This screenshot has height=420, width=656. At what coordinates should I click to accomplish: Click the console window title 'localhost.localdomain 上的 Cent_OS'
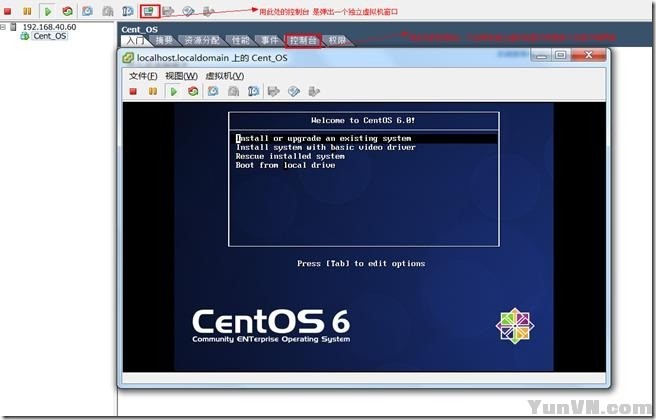(x=212, y=58)
